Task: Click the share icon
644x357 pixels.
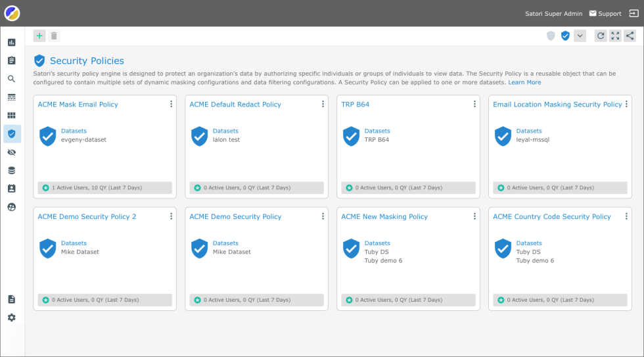Action: (630, 36)
